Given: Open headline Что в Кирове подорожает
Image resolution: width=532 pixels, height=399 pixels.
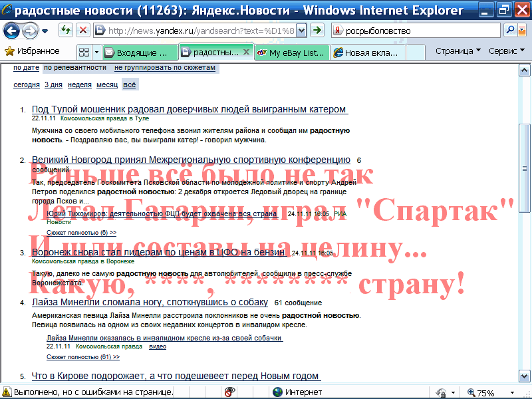Looking at the screenshot, I should (176, 376).
